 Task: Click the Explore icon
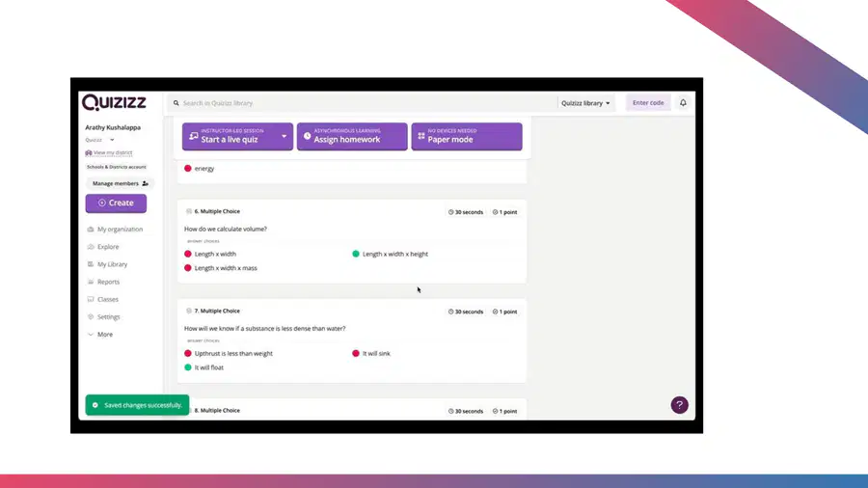click(91, 247)
